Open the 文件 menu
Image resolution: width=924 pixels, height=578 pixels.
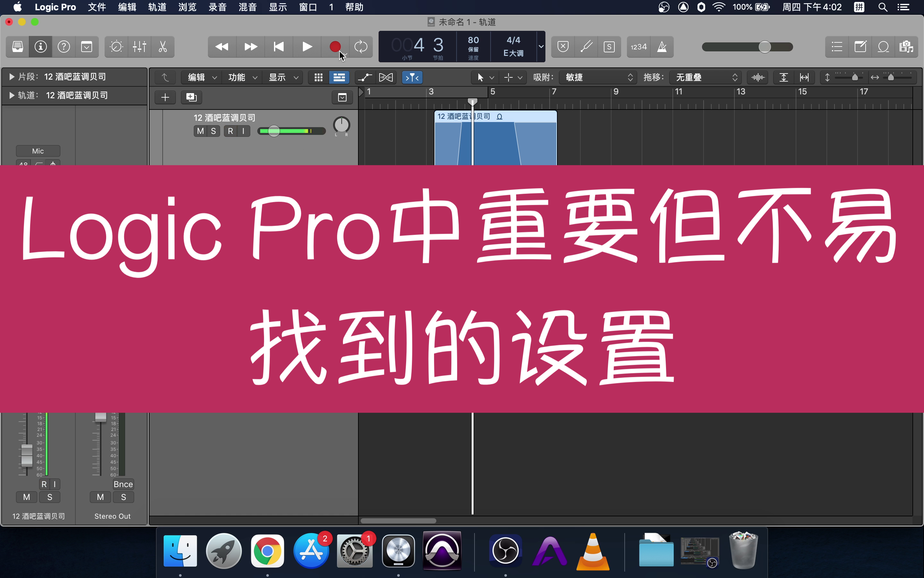pos(97,7)
